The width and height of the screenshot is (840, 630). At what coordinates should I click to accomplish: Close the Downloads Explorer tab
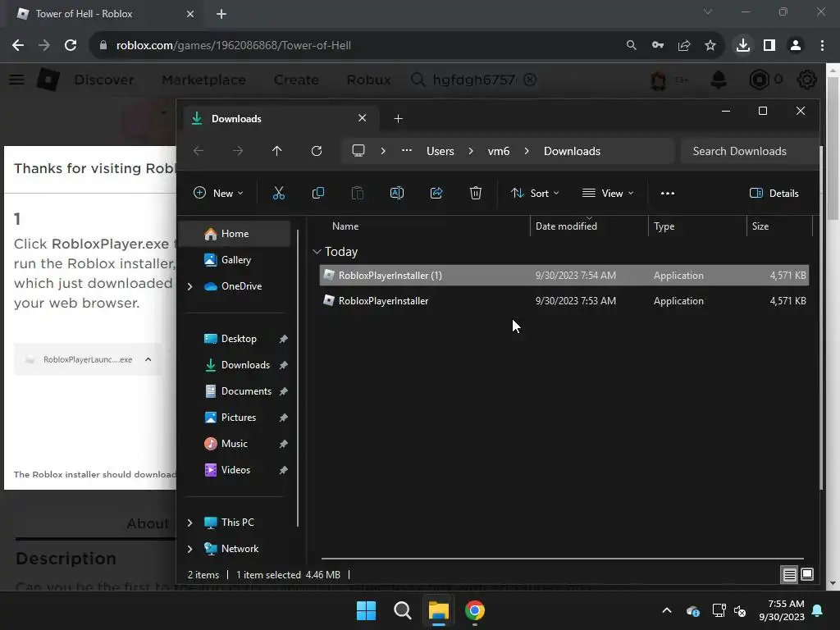362,118
